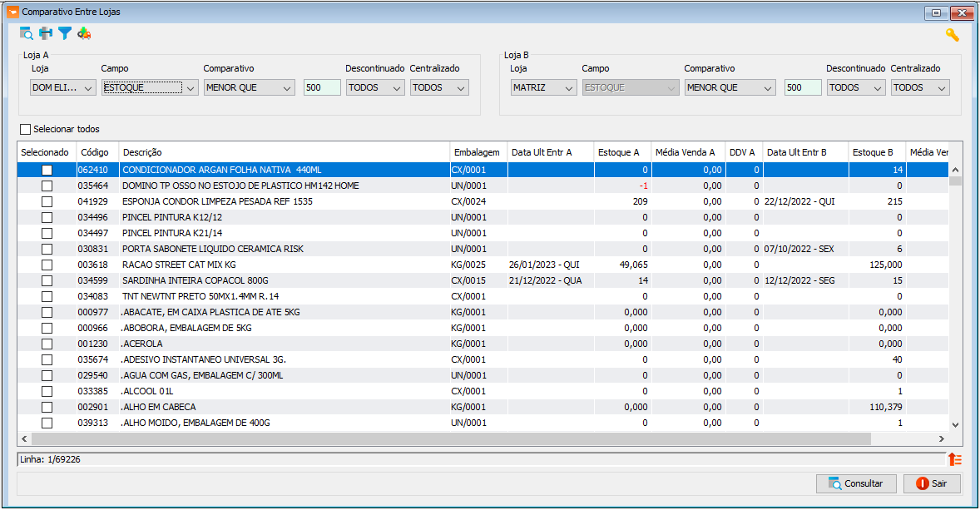Click the Consultar button

(x=855, y=483)
